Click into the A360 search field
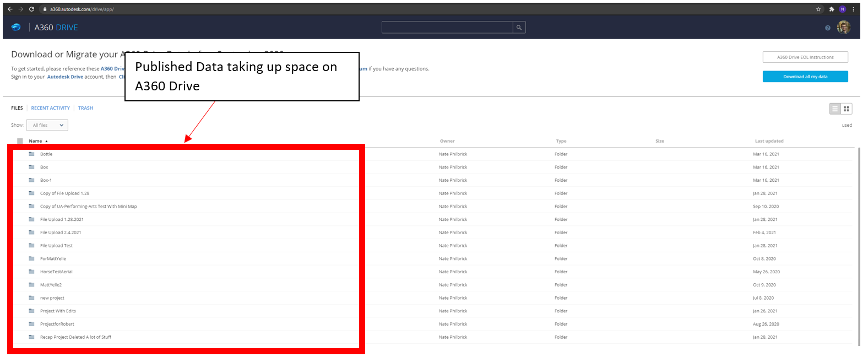 click(x=447, y=28)
